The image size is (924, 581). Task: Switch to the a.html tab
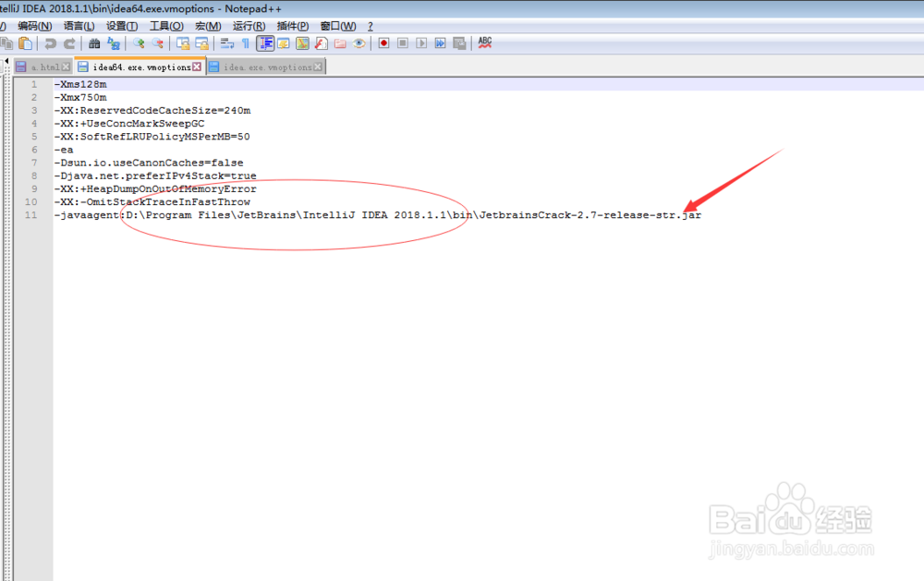click(x=43, y=67)
